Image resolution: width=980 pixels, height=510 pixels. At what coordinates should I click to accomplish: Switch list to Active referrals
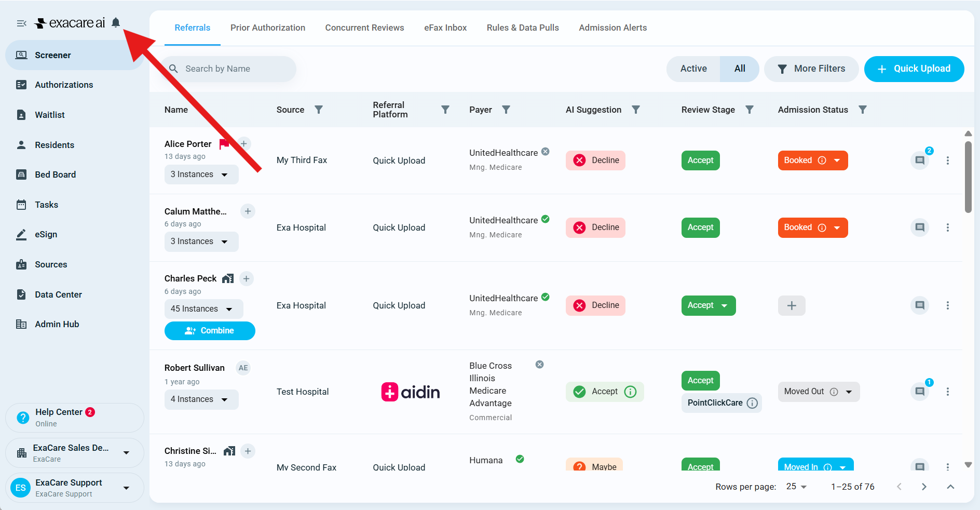tap(693, 69)
